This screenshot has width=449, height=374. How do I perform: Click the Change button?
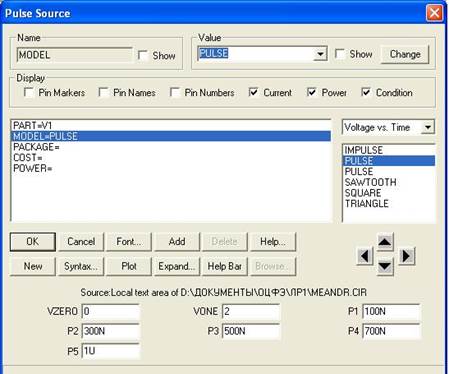coord(405,54)
